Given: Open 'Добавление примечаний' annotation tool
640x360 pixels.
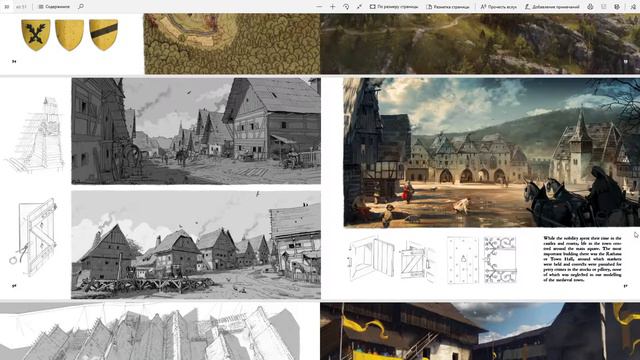Looking at the screenshot, I should coord(552,7).
